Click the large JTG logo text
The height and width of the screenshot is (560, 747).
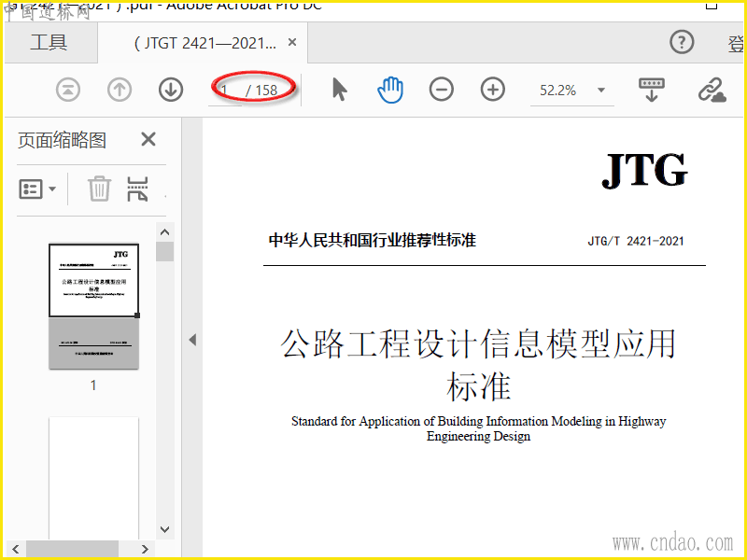(x=644, y=170)
